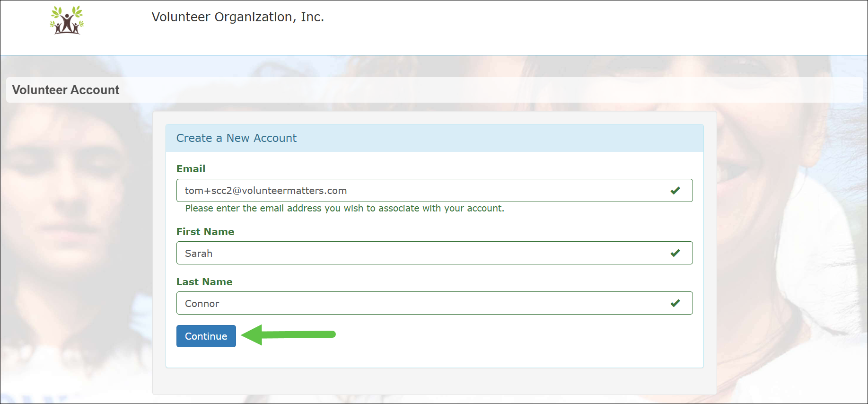Focus the First Name input field

pos(434,253)
